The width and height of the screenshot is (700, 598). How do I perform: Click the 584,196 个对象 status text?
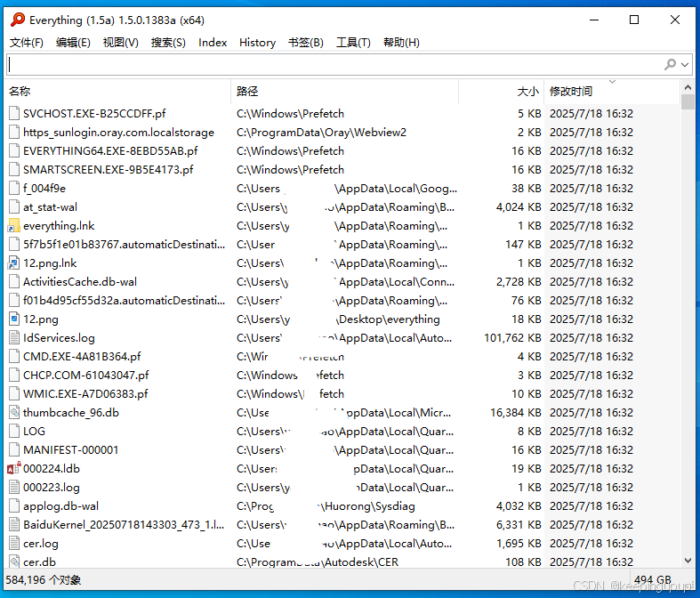pyautogui.click(x=44, y=579)
